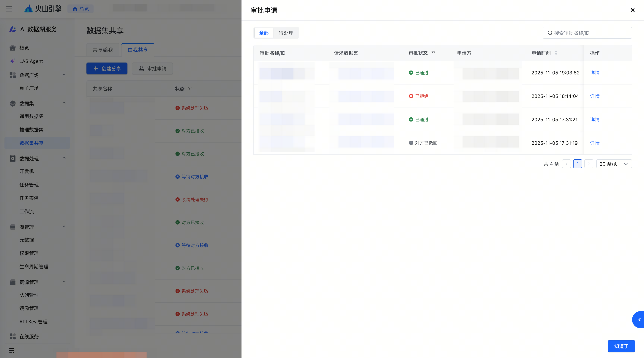Screen dimensions: 644x358
Task: Click the 搜索审批名称/ID search field
Action: tap(587, 33)
